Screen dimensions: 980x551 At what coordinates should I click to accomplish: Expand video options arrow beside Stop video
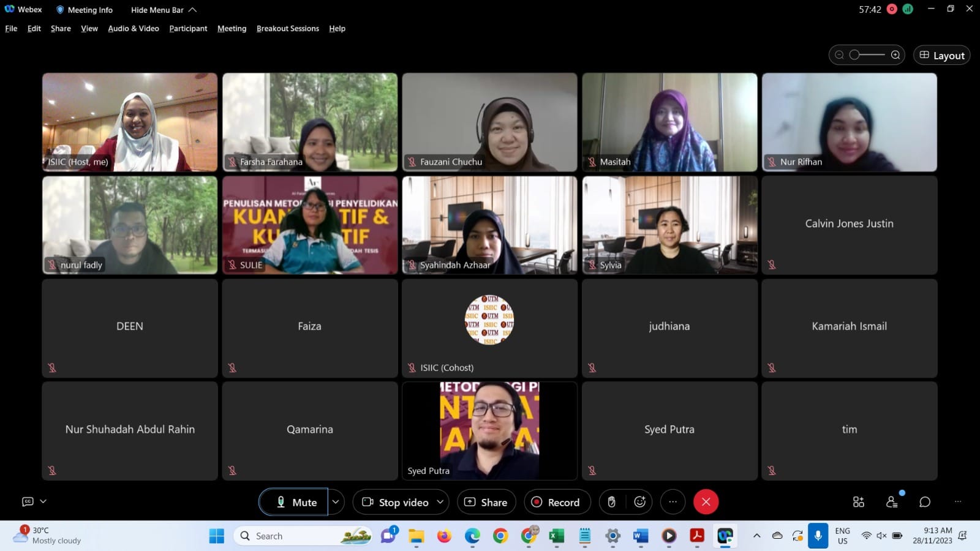tap(440, 502)
